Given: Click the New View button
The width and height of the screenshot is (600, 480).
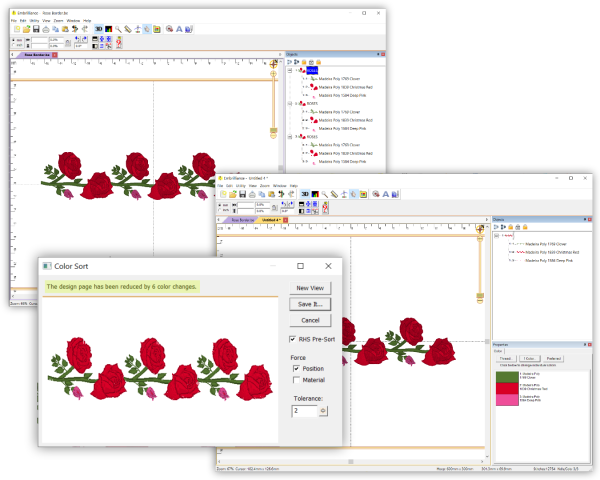Looking at the screenshot, I should (x=310, y=288).
